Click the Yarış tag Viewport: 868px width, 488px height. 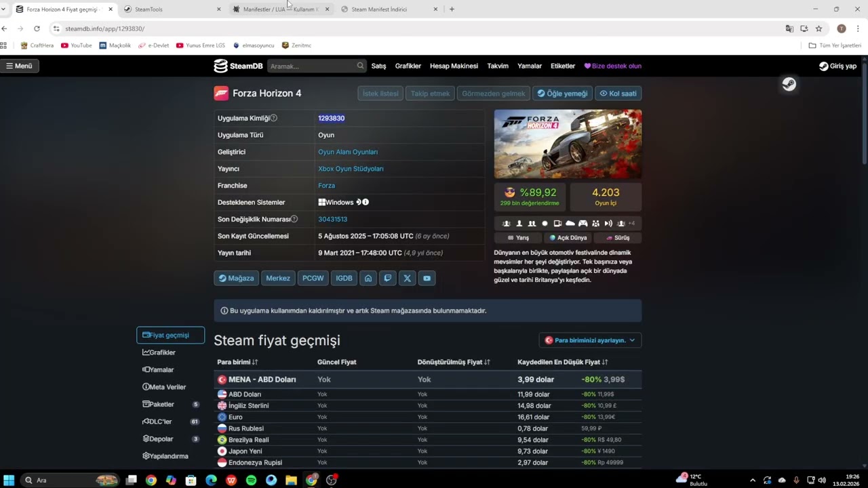pyautogui.click(x=519, y=238)
